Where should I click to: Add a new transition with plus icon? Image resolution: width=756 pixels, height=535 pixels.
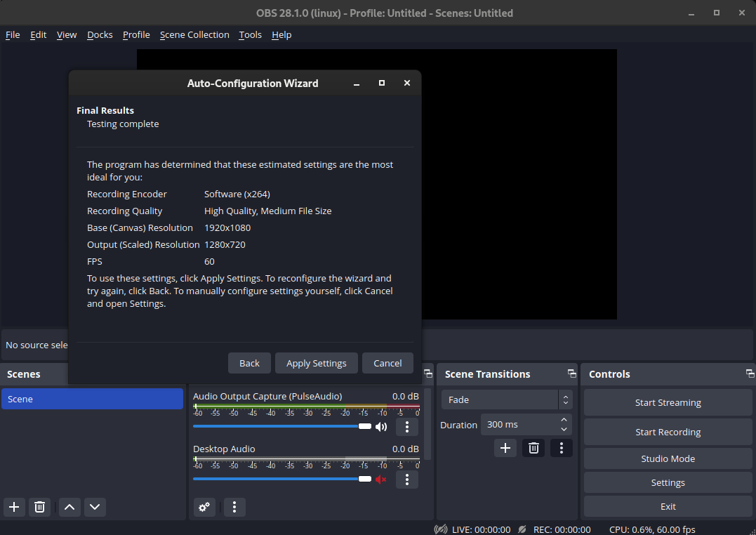point(505,447)
